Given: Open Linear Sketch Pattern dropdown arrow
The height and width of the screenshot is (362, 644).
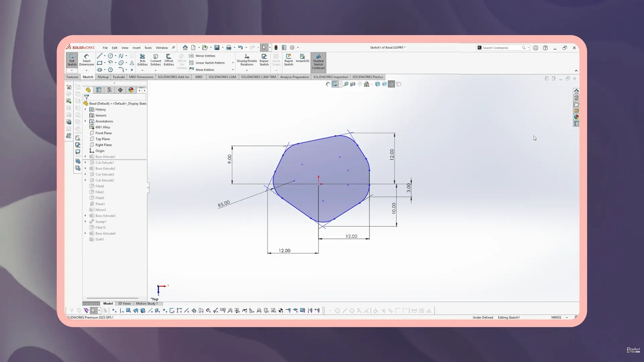Looking at the screenshot, I should (x=233, y=63).
